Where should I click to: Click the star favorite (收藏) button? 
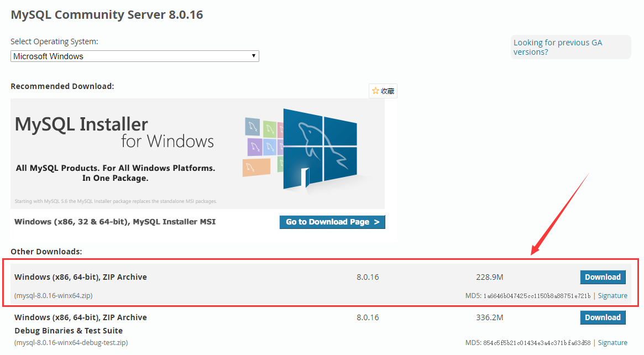[383, 91]
